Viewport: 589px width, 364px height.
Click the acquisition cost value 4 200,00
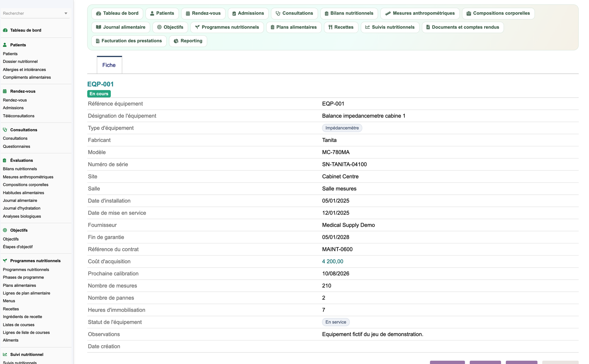pyautogui.click(x=333, y=262)
